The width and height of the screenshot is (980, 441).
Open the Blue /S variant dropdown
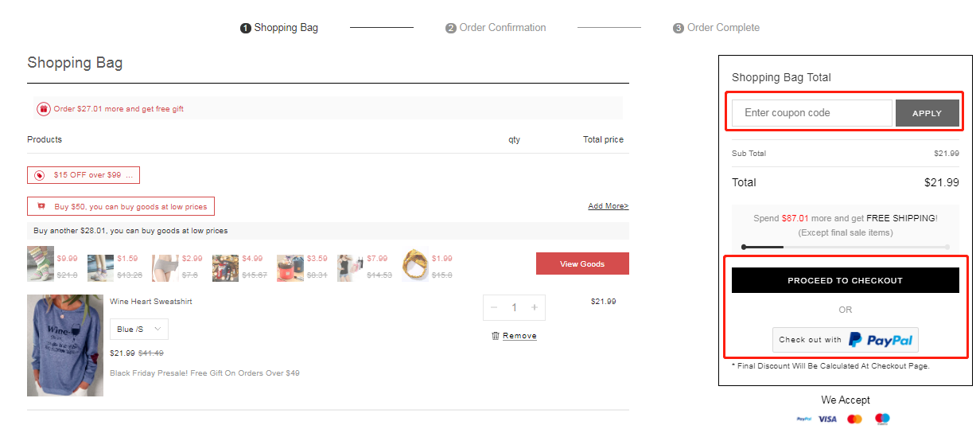click(x=139, y=329)
